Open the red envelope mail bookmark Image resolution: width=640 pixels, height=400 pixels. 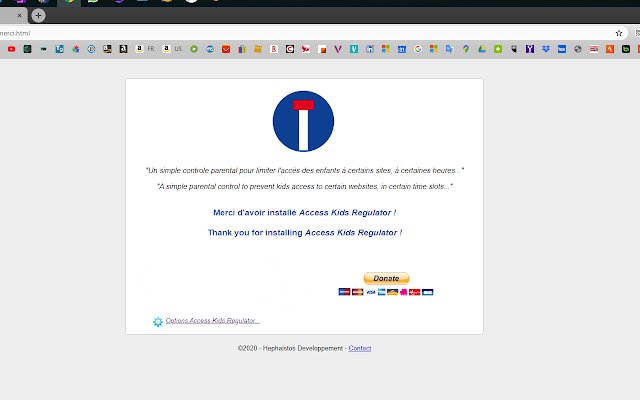(226, 49)
